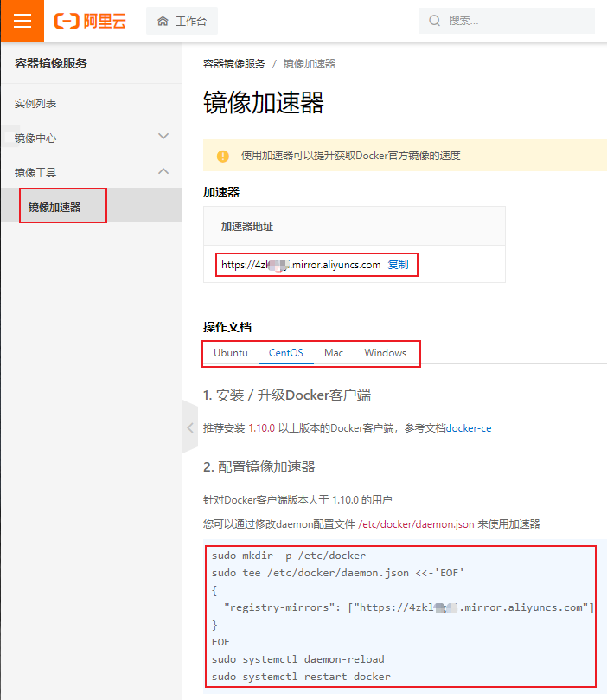Click the sudo tee daemon.json line
This screenshot has height=700, width=607.
(x=337, y=573)
